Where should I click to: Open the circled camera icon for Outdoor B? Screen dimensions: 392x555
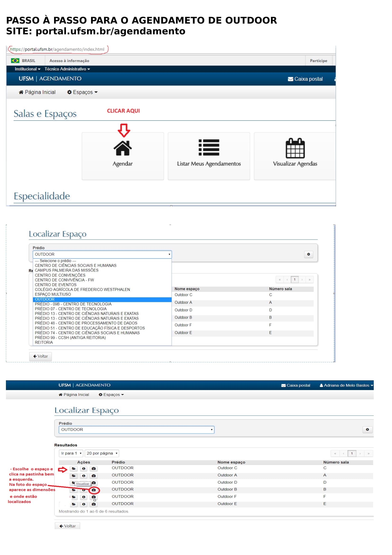click(x=94, y=490)
